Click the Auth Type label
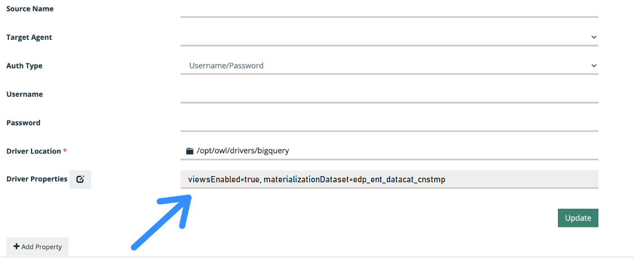Viewport: 644px width, 261px height. tap(24, 66)
